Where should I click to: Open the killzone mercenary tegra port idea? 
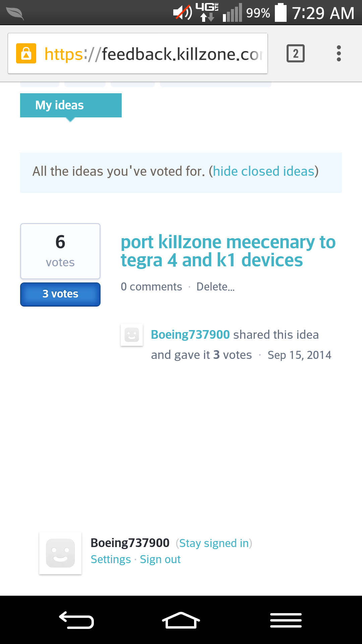228,250
